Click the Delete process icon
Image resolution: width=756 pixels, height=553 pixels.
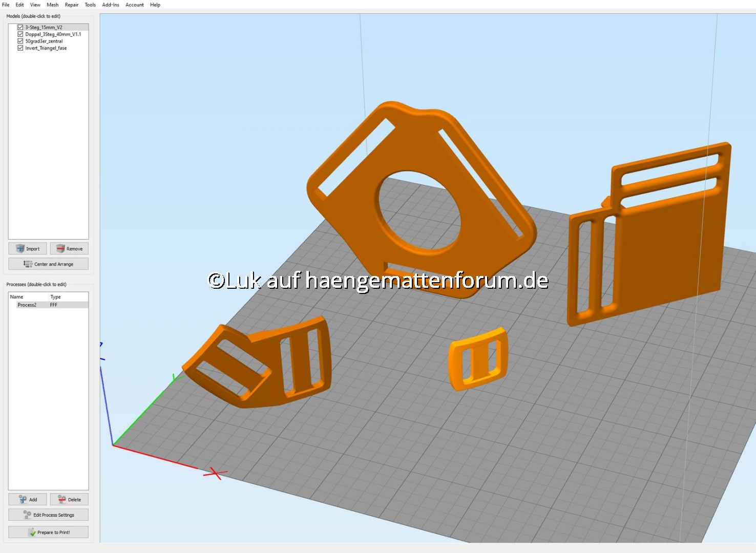pos(62,499)
